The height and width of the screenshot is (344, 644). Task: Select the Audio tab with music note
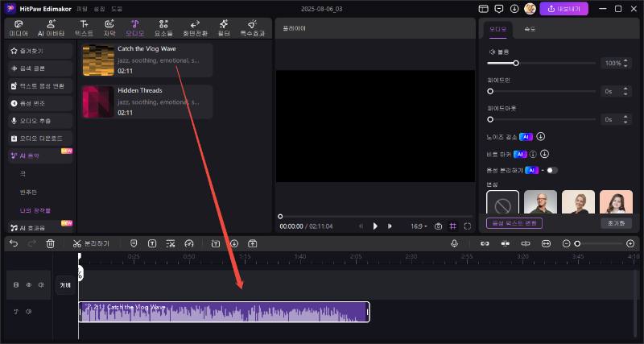pos(134,28)
